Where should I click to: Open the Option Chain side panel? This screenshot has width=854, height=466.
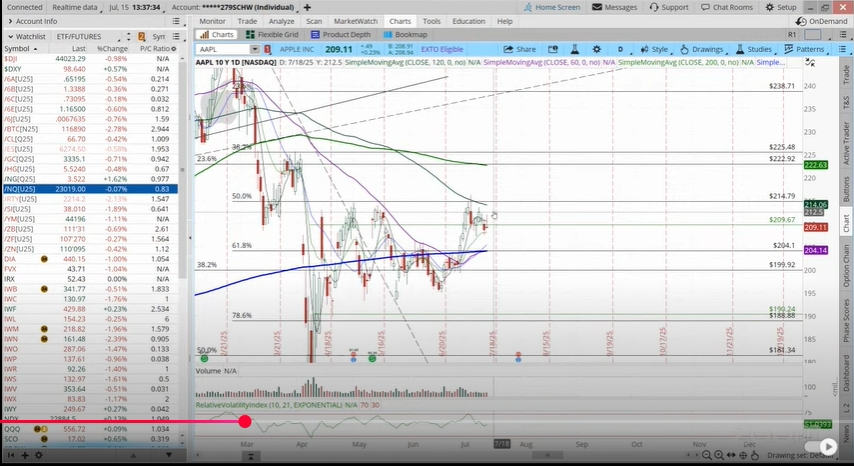[846, 266]
